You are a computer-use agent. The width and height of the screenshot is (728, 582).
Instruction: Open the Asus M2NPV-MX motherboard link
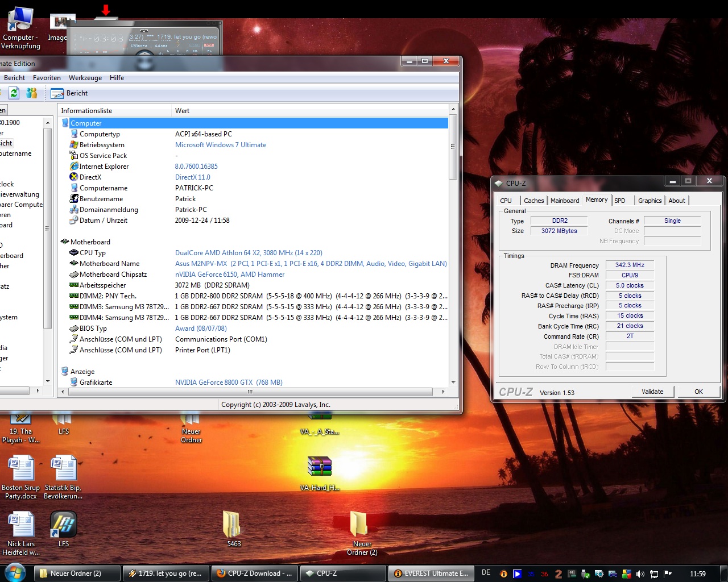point(311,264)
